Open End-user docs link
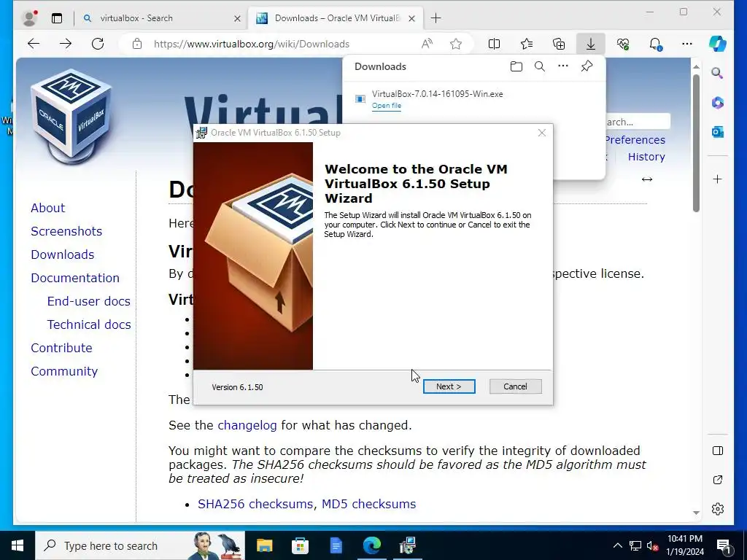 [x=88, y=301]
